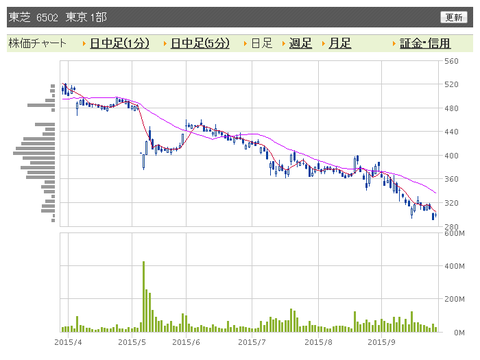Select the 日足 daily chart tab
The height and width of the screenshot is (360, 480).
(x=261, y=43)
